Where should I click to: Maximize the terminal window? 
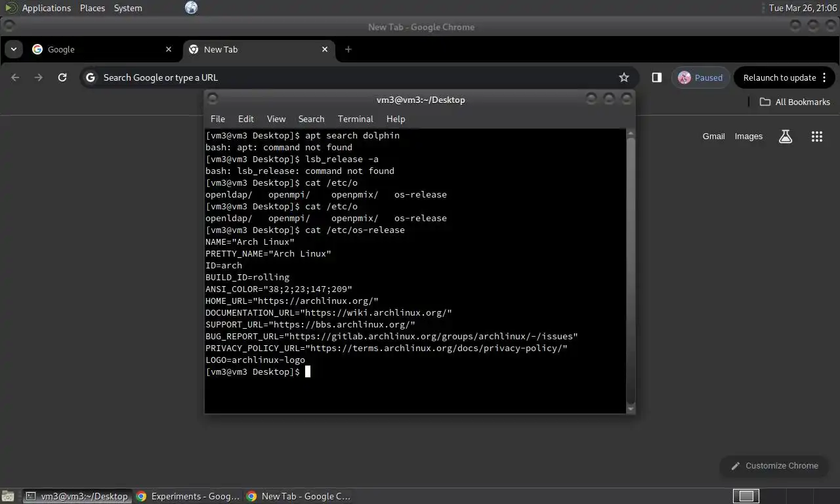(609, 98)
